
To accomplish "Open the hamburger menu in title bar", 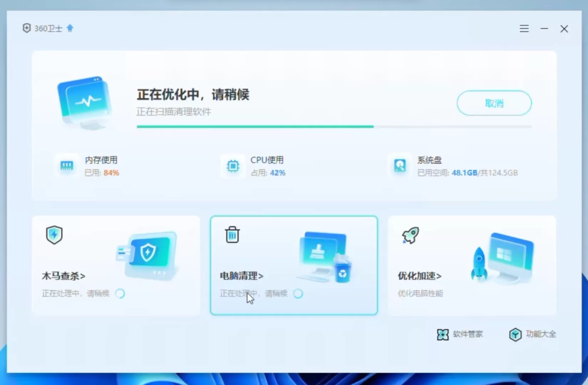I will click(524, 29).
